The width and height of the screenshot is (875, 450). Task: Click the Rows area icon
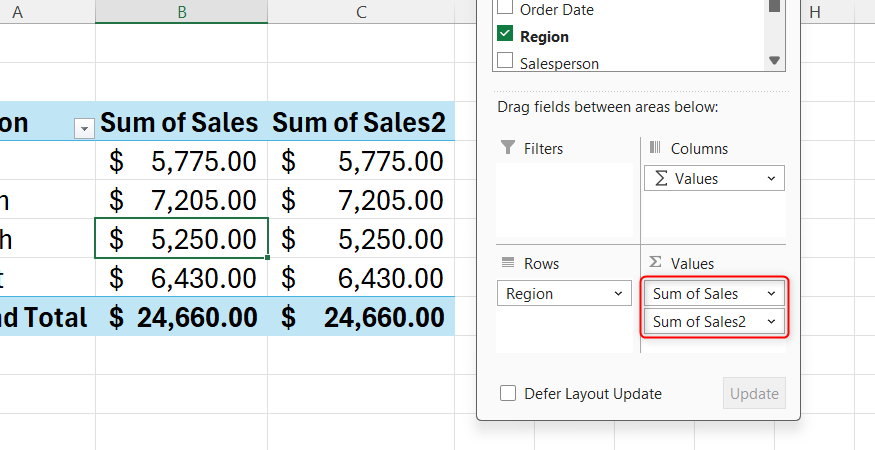coord(508,262)
